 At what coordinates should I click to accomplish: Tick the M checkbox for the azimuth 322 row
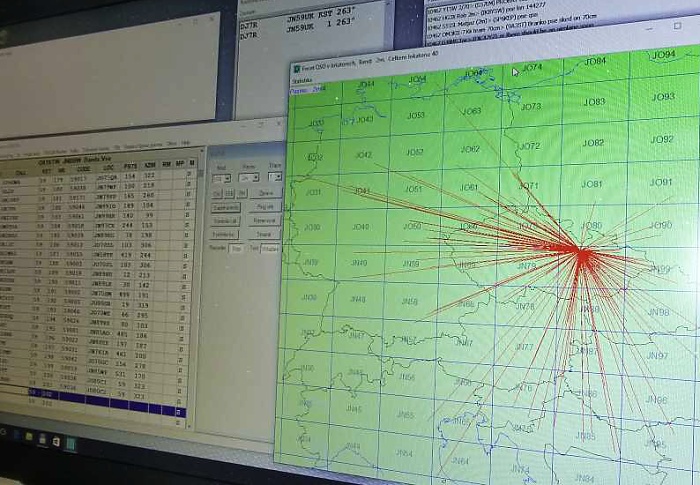pyautogui.click(x=188, y=175)
